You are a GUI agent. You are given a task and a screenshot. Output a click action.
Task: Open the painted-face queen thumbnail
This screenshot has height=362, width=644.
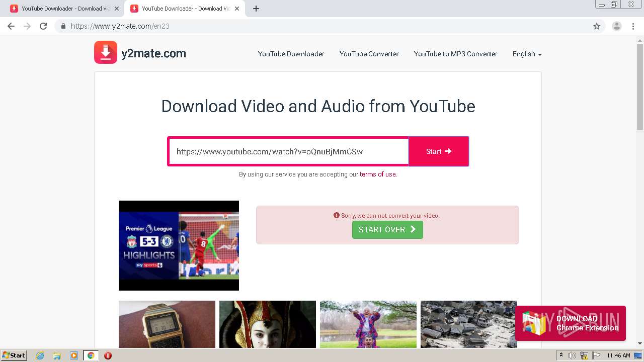pyautogui.click(x=268, y=324)
